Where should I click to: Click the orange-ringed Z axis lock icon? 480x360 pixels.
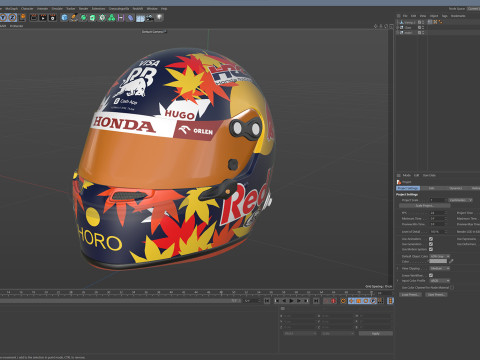pos(12,17)
